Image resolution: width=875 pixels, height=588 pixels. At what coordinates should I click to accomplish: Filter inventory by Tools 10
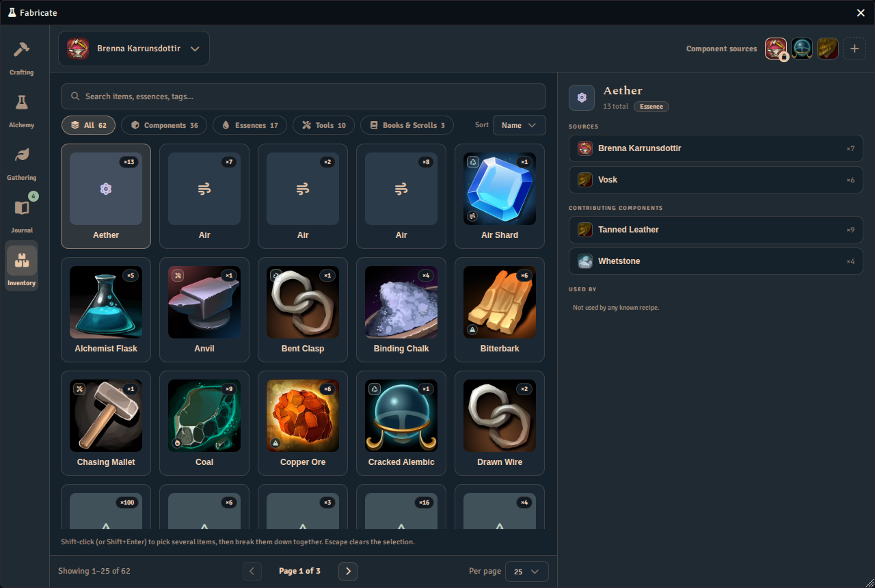click(x=324, y=125)
